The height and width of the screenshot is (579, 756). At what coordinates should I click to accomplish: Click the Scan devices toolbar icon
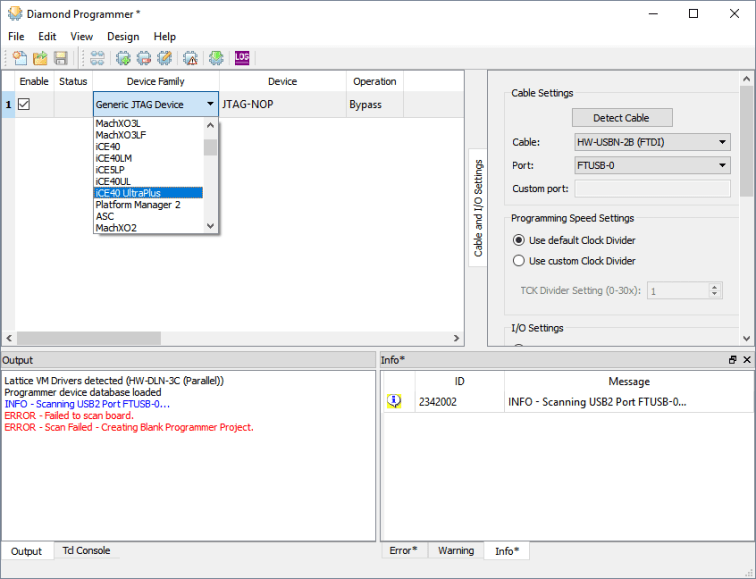[97, 58]
